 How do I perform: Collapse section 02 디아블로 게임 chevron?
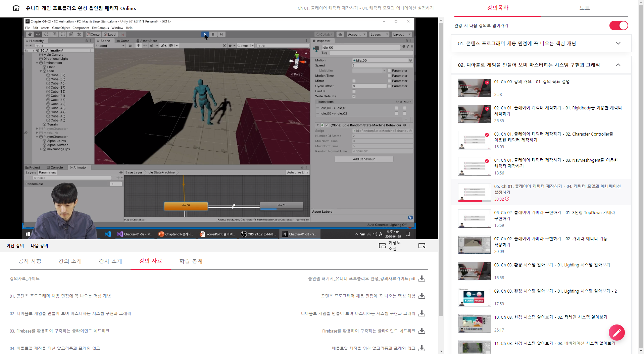tap(618, 65)
